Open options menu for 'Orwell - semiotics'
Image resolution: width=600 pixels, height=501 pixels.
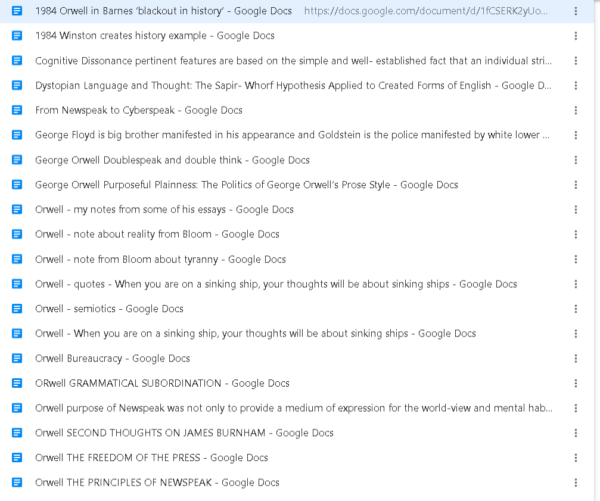pyautogui.click(x=577, y=309)
